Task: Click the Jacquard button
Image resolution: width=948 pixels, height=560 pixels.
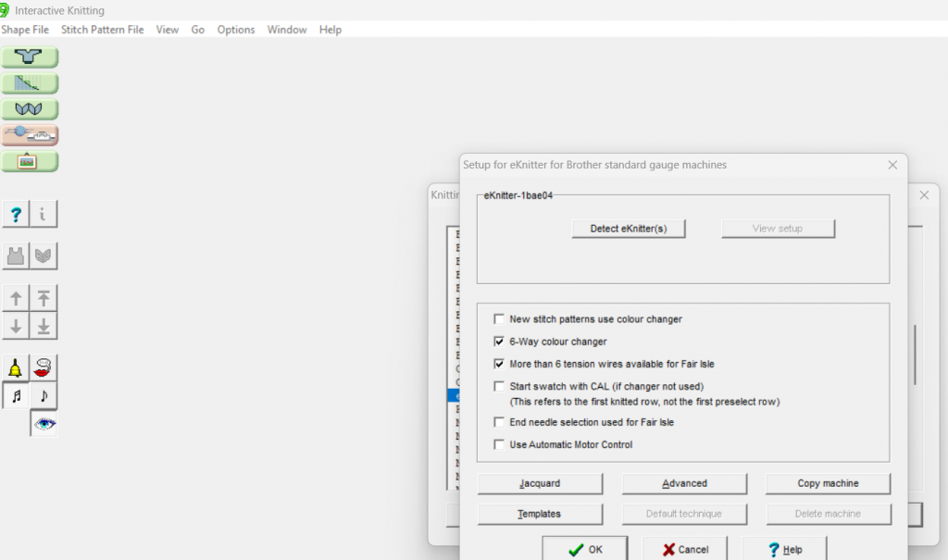Action: pyautogui.click(x=540, y=483)
